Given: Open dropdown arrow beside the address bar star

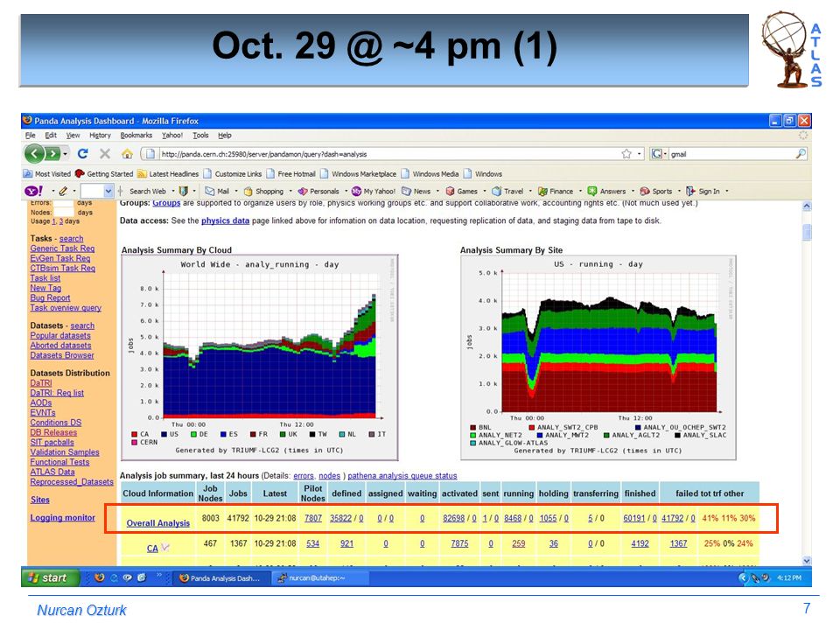Looking at the screenshot, I should [639, 154].
